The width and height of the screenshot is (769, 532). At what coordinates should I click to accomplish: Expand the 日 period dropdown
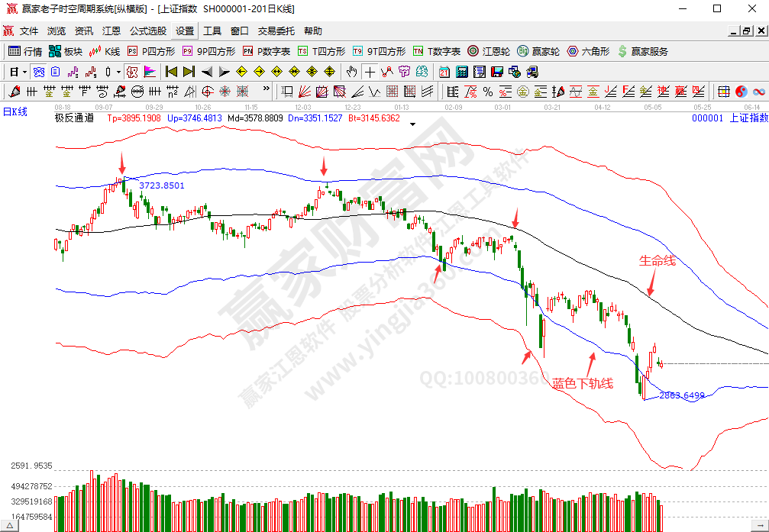24,72
